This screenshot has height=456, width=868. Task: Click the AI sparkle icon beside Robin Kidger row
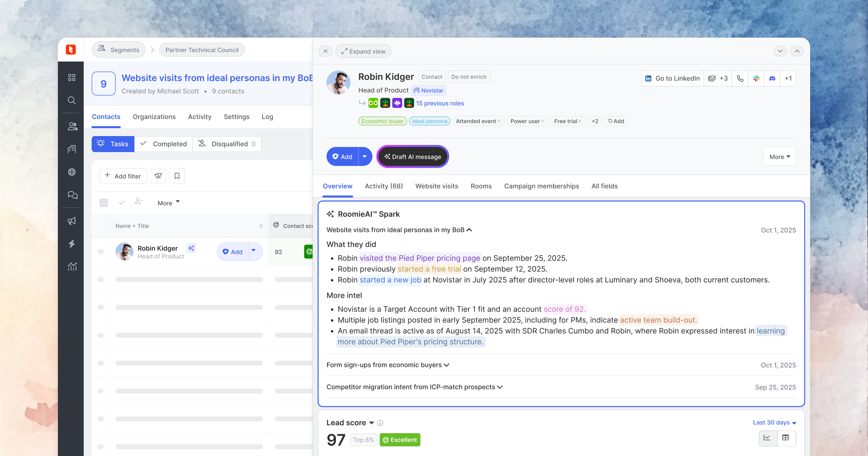tap(191, 248)
